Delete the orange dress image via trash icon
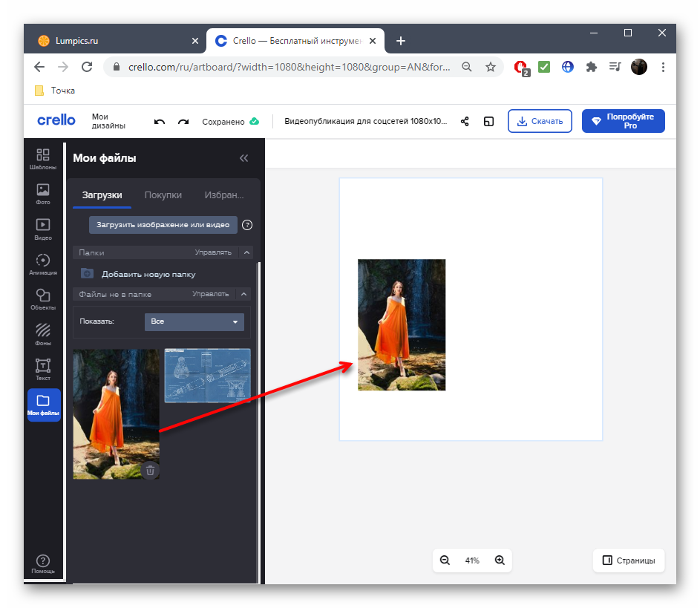Image resolution: width=700 pixels, height=608 pixels. click(x=150, y=470)
